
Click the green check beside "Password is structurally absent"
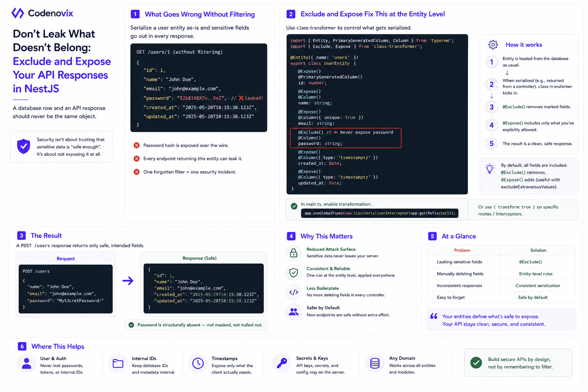pyautogui.click(x=131, y=325)
